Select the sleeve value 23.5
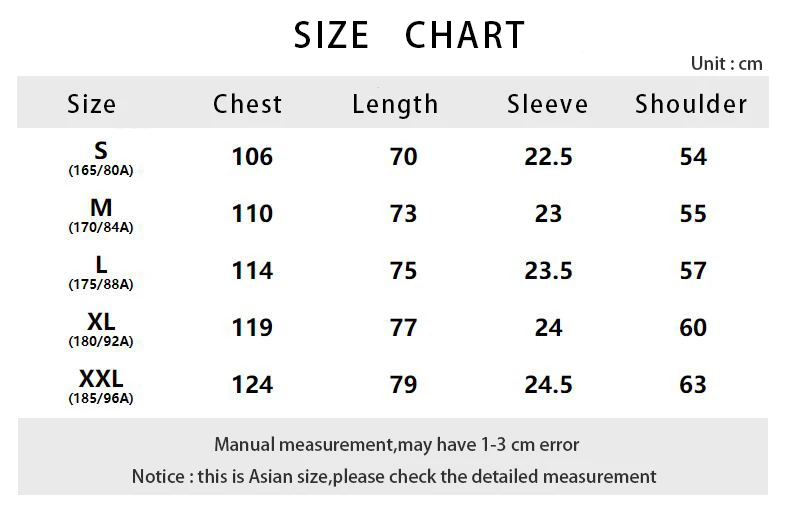Screen dimensions: 790x515 548,271
